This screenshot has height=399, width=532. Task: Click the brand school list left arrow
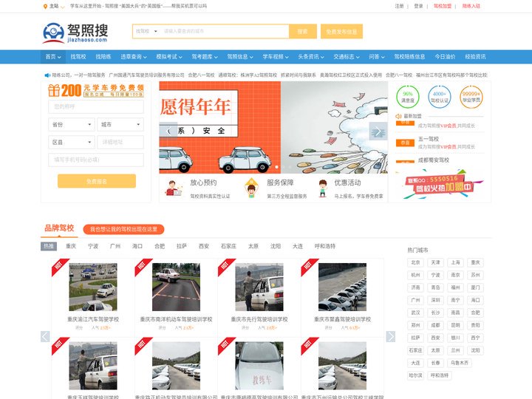point(45,336)
